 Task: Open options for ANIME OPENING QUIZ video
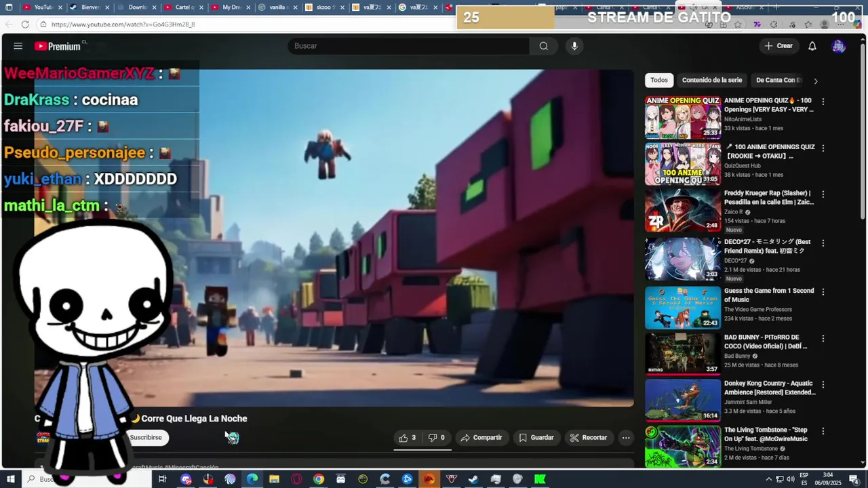coord(823,102)
